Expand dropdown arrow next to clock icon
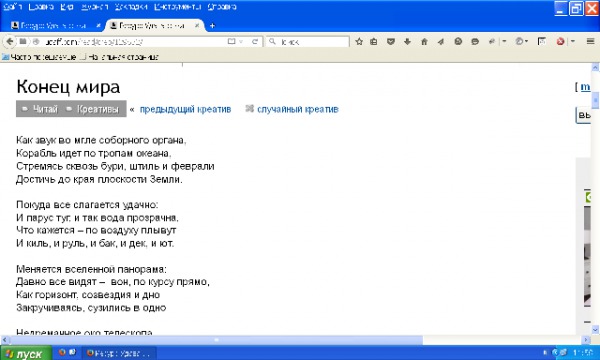The image size is (600, 360). click(x=527, y=41)
